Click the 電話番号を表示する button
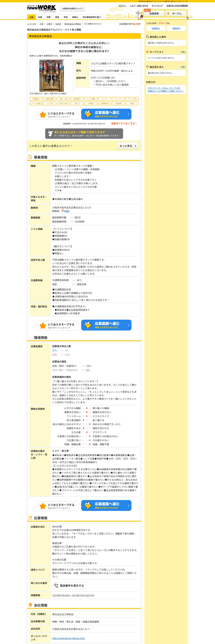The height and width of the screenshot is (644, 215). coord(69,585)
